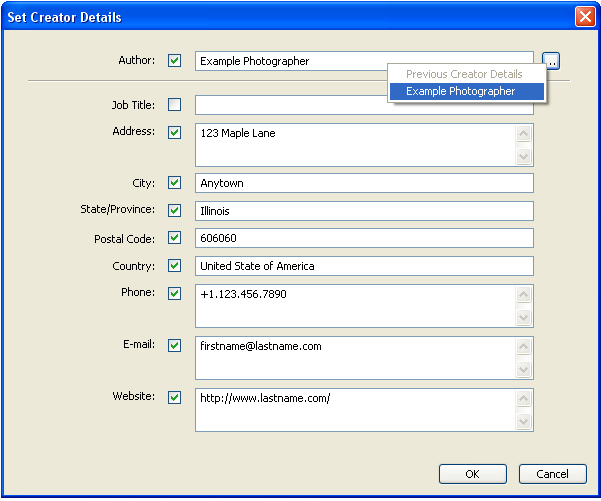This screenshot has height=501, width=601.
Task: Toggle the Country checkbox
Action: click(x=175, y=266)
